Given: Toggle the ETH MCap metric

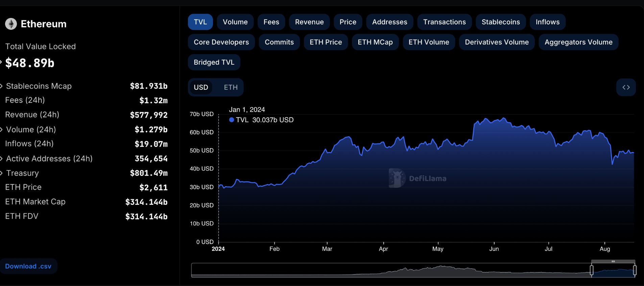Looking at the screenshot, I should (375, 42).
